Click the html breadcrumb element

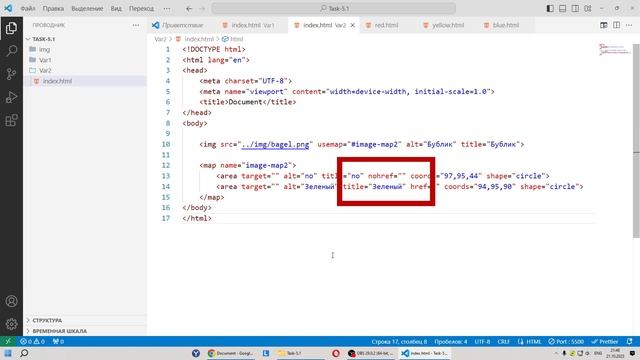[x=236, y=39]
